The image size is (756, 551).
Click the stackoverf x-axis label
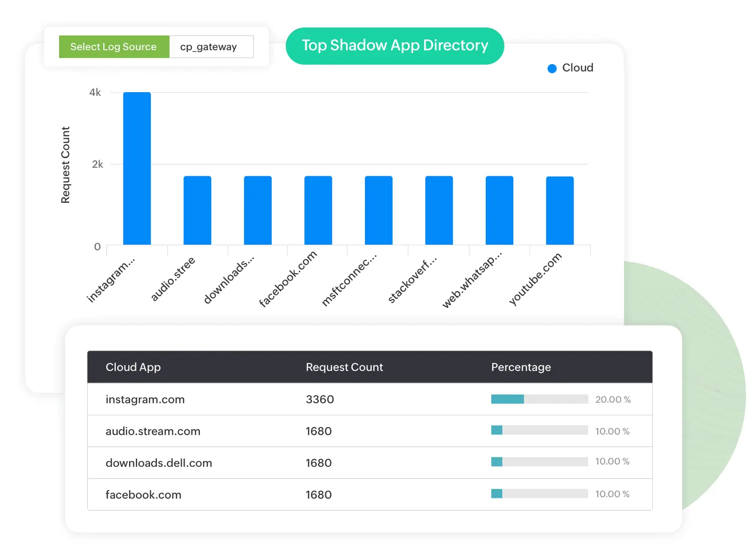tap(412, 280)
